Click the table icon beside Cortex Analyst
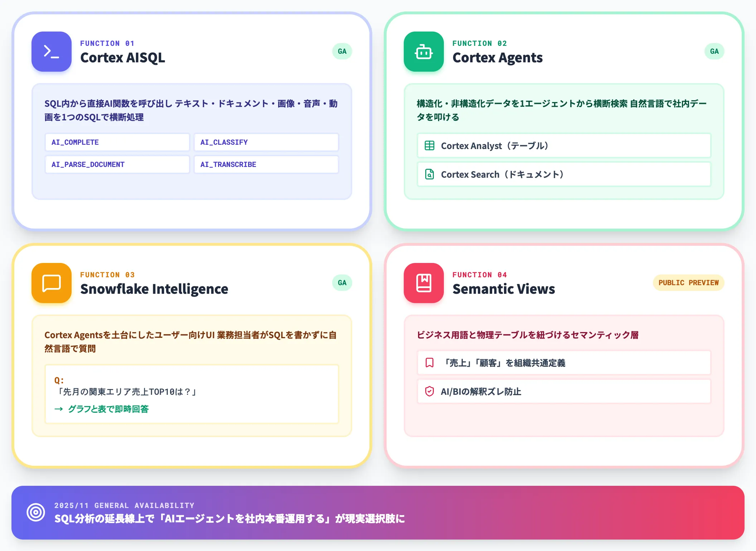This screenshot has height=551, width=756. (430, 145)
